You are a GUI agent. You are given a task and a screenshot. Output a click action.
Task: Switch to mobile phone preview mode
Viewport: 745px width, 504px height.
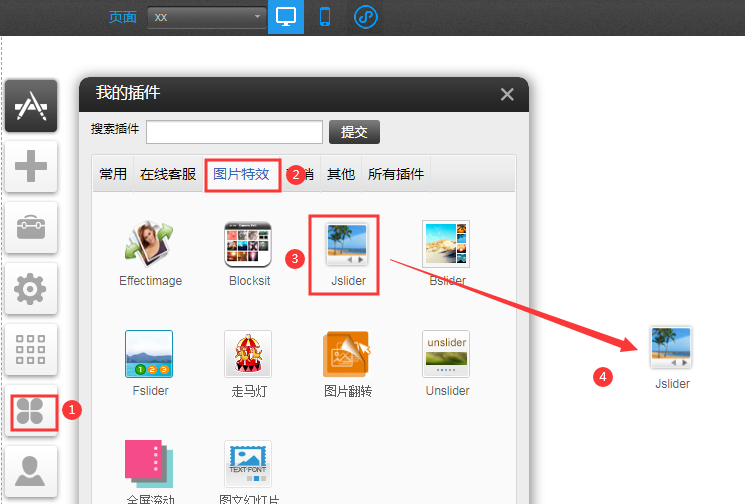coord(324,17)
